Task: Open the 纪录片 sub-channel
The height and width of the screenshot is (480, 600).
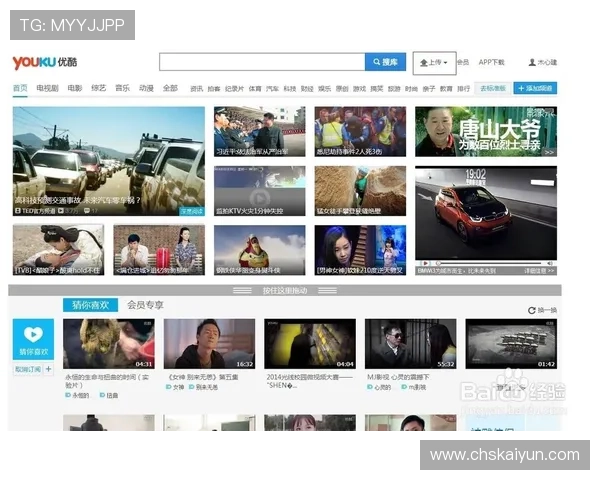Action: pos(234,89)
